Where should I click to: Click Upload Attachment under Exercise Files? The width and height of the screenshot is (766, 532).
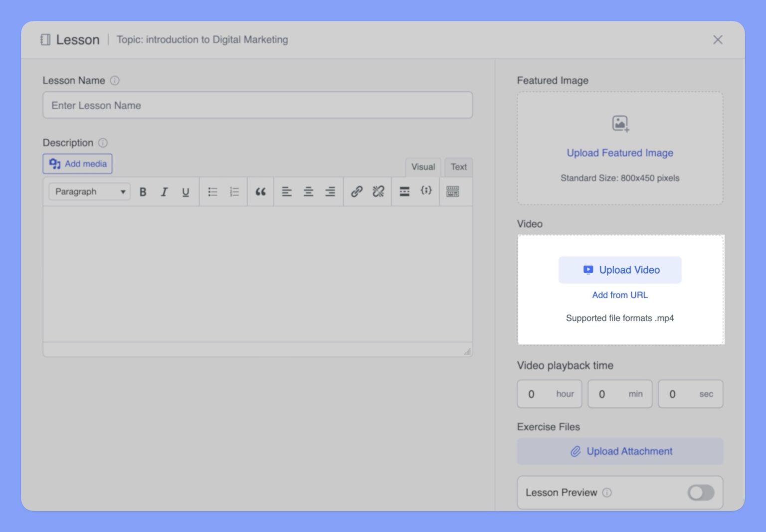[x=620, y=451]
